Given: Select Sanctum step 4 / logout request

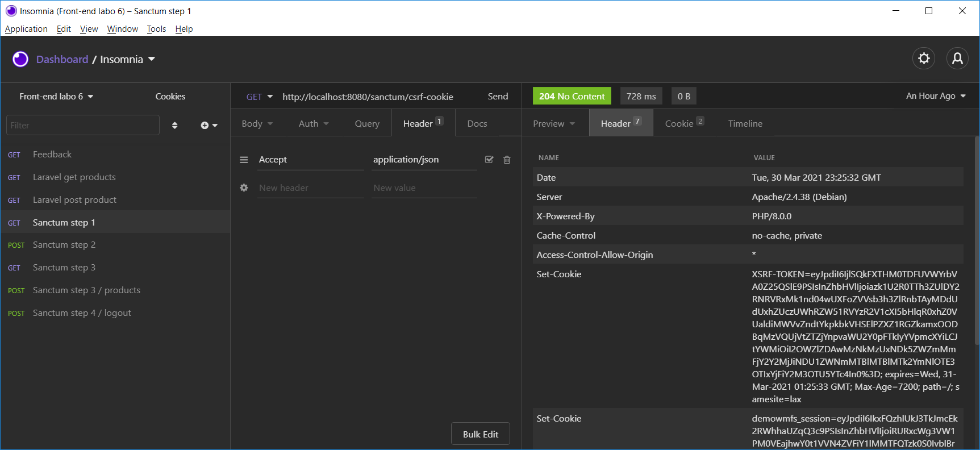Looking at the screenshot, I should pos(115,313).
